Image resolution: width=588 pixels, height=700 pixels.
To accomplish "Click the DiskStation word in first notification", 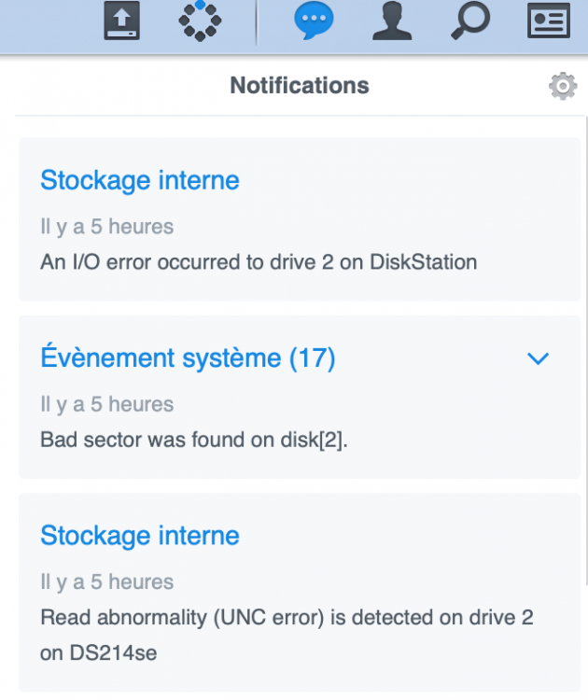I will tap(424, 262).
